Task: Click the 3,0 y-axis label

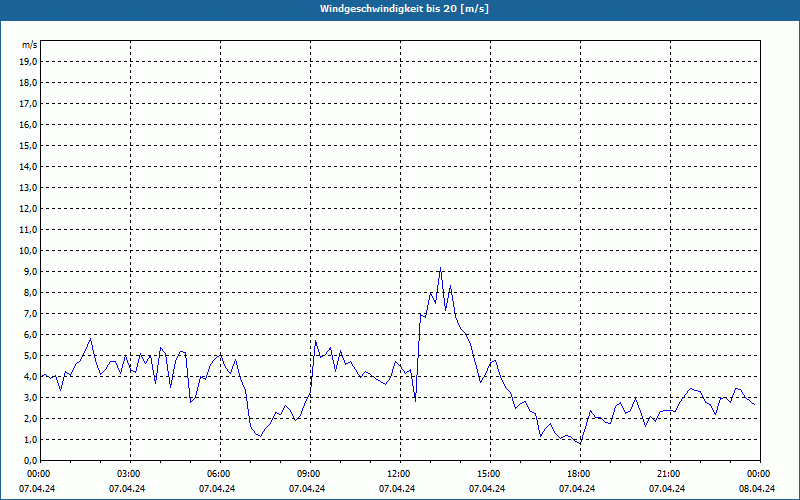Action: coord(30,397)
